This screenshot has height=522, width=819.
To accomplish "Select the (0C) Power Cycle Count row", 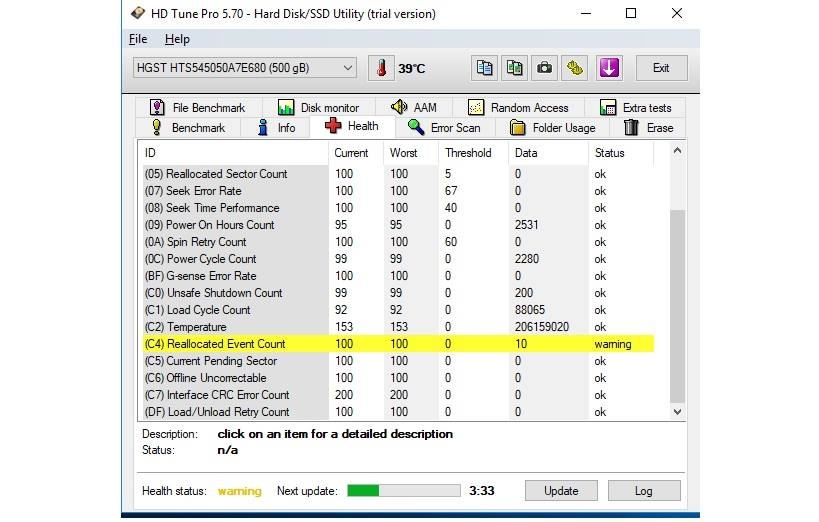I will pyautogui.click(x=397, y=259).
